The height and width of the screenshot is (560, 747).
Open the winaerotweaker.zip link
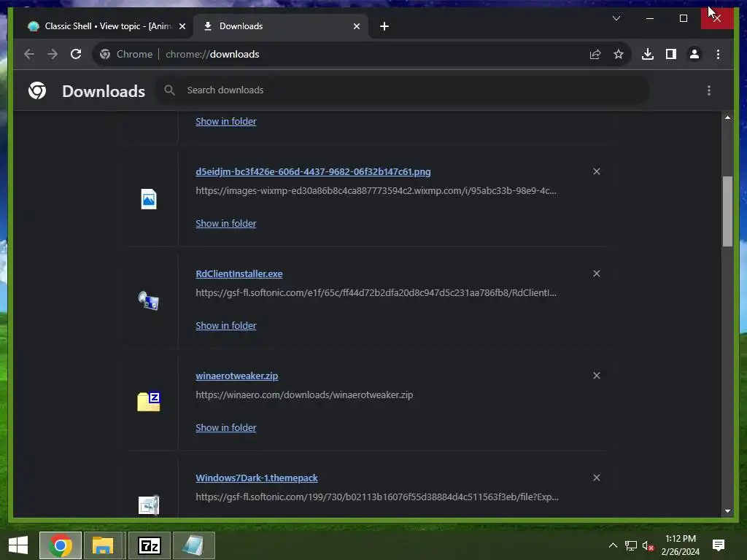coord(237,376)
